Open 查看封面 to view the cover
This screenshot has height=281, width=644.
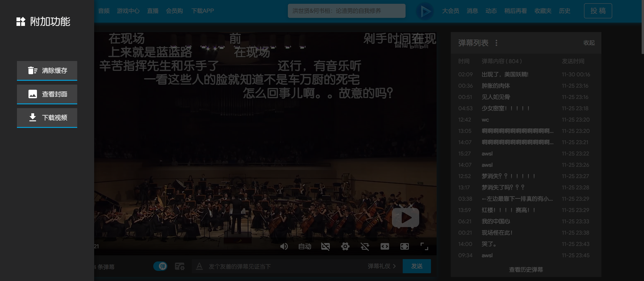(47, 94)
